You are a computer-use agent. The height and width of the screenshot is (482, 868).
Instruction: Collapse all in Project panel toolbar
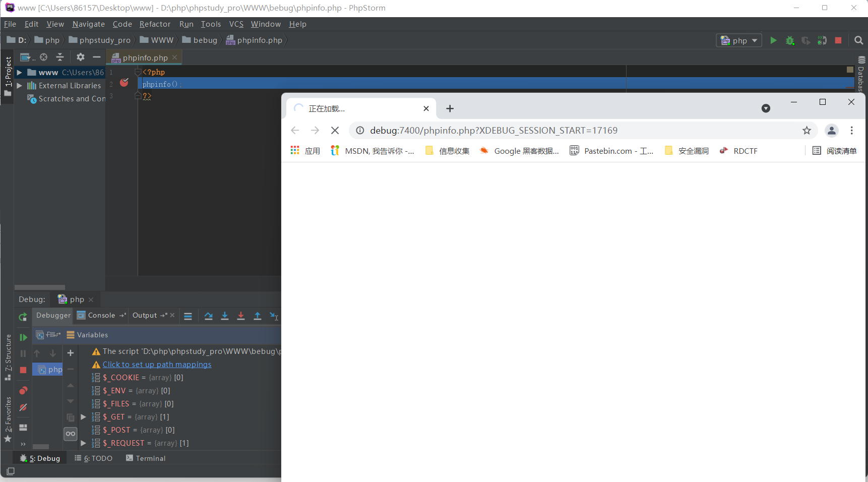(60, 57)
